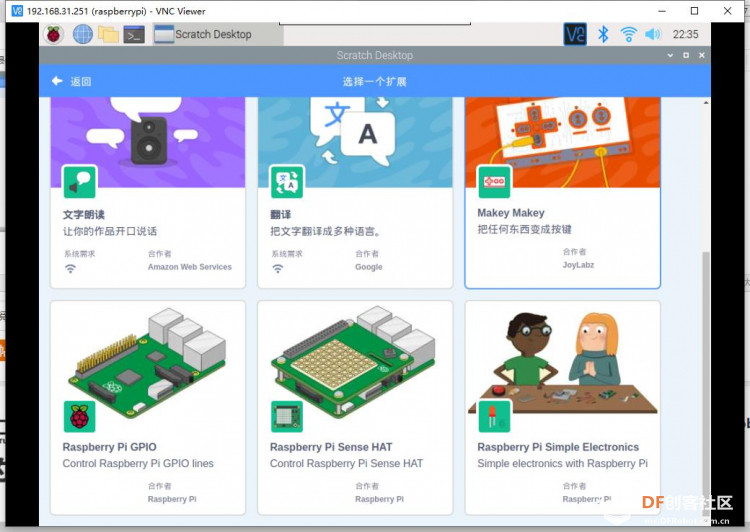
Task: Select the Raspberry Pi Sense HAT title
Action: (x=331, y=447)
